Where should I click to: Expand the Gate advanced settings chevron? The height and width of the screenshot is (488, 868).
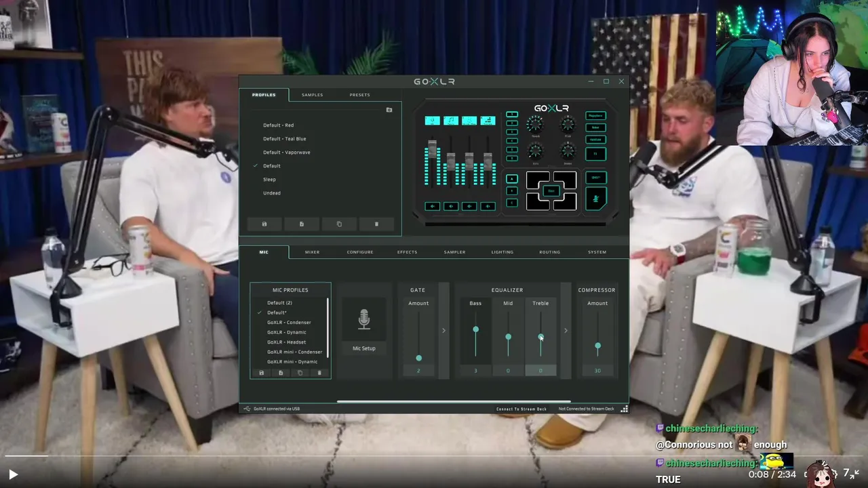(x=443, y=331)
